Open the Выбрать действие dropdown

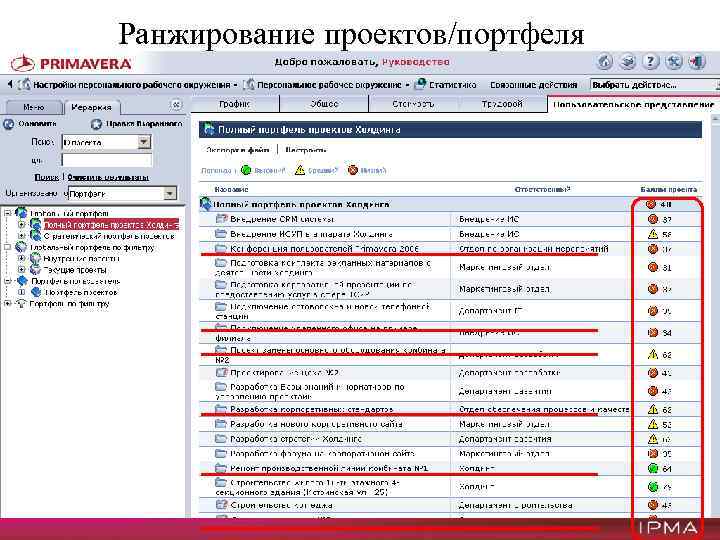(654, 84)
